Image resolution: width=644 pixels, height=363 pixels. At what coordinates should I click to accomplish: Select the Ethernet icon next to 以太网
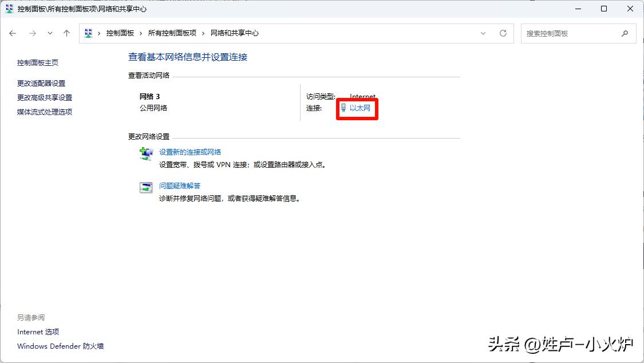tap(343, 108)
